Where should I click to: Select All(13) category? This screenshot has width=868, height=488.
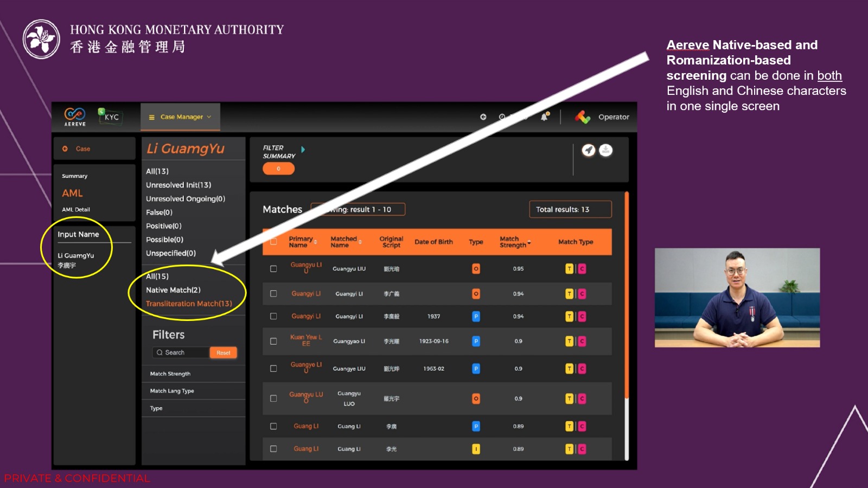click(157, 171)
